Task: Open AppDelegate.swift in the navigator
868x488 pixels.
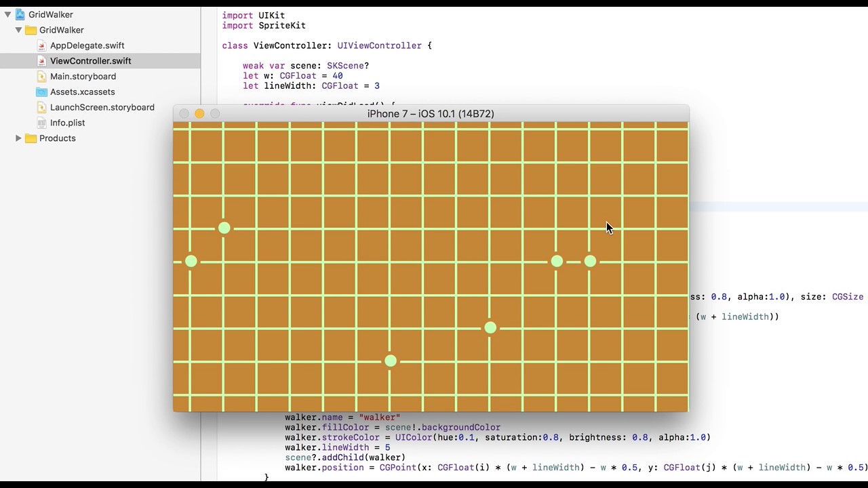Action: (x=87, y=45)
